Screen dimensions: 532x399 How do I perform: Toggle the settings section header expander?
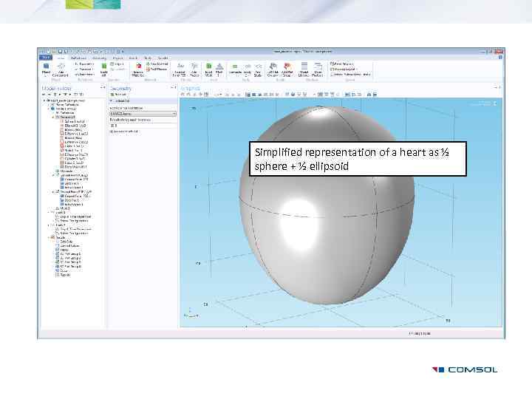click(x=112, y=100)
